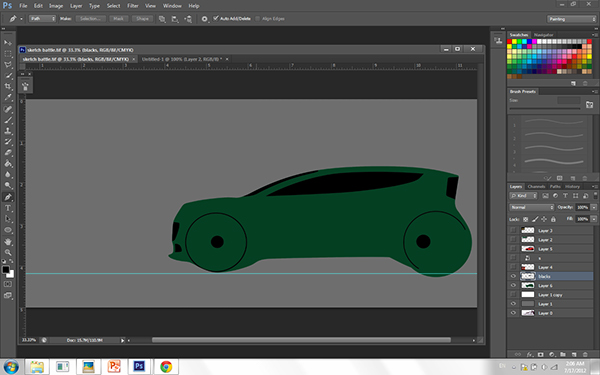This screenshot has width=600, height=375.
Task: Open the File menu
Action: coord(23,6)
